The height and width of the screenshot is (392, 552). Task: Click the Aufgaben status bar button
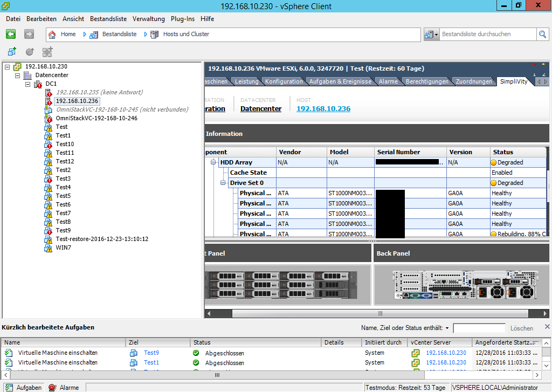click(24, 388)
